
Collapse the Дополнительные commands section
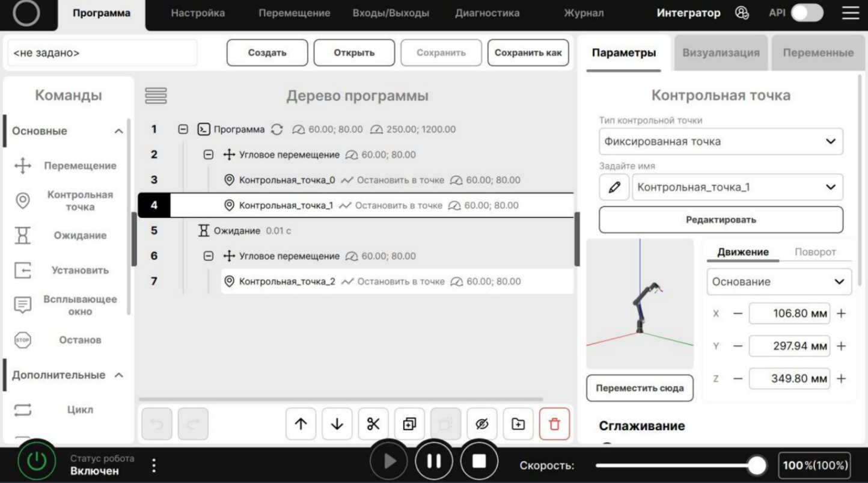point(119,375)
